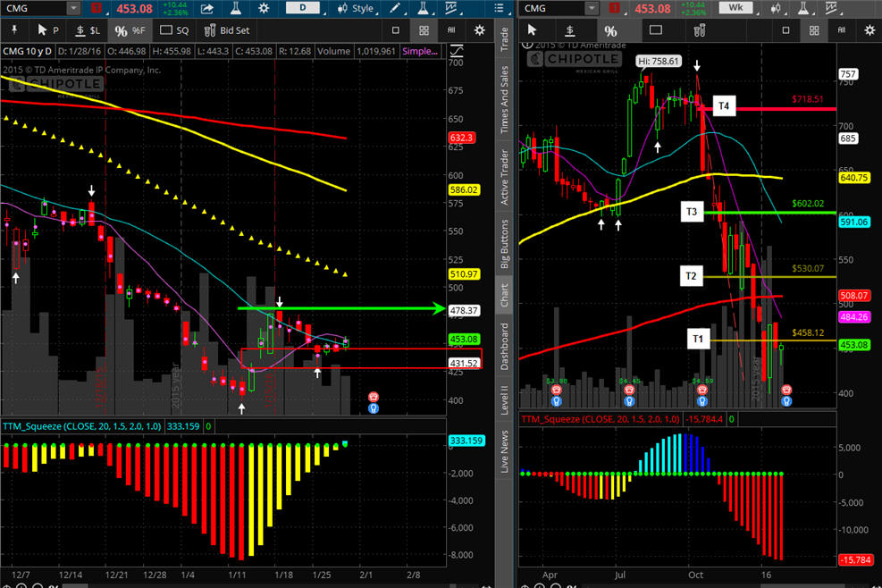The image size is (882, 588).
Task: Choose the Bid Set test tubes tool
Action: click(227, 30)
